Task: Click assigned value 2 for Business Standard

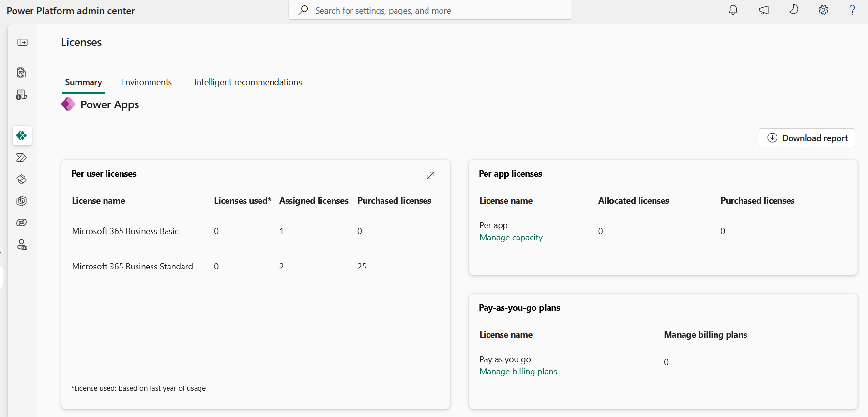Action: point(281,267)
